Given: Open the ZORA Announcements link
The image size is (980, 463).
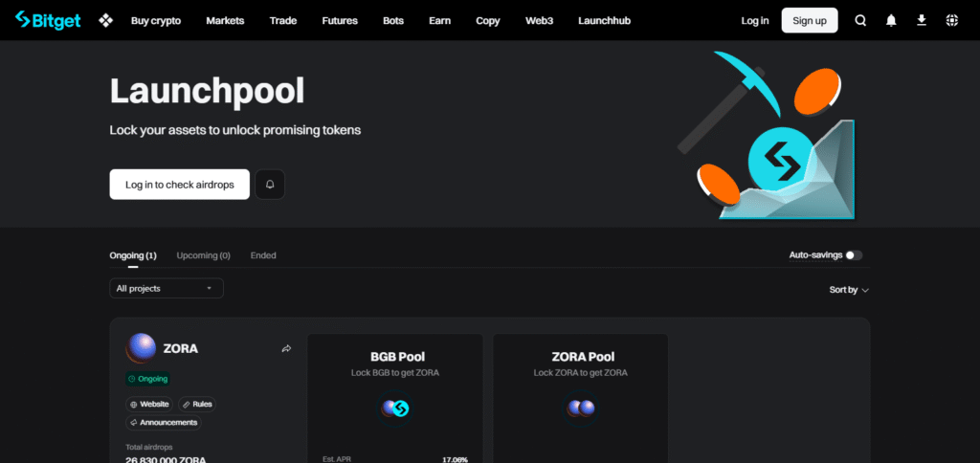Looking at the screenshot, I should (163, 423).
